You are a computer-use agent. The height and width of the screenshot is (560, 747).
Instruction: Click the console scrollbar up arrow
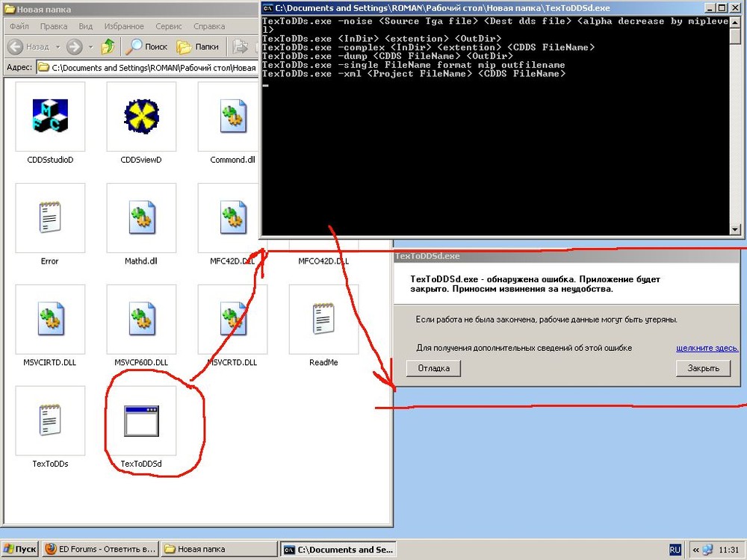pyautogui.click(x=734, y=22)
